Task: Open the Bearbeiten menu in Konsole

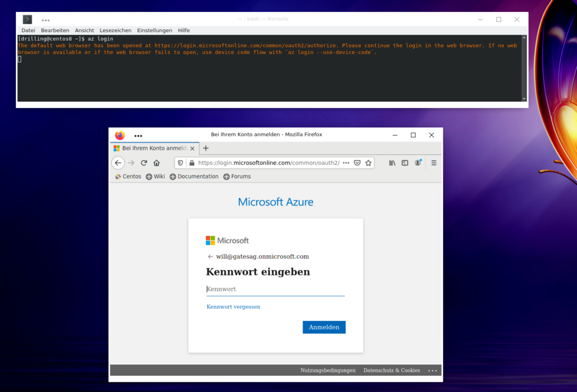Action: coord(55,30)
